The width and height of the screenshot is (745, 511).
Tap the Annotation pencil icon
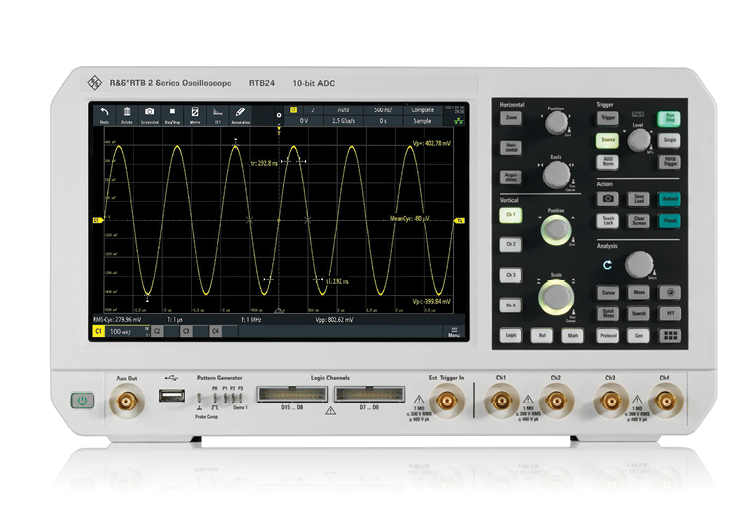tap(240, 113)
